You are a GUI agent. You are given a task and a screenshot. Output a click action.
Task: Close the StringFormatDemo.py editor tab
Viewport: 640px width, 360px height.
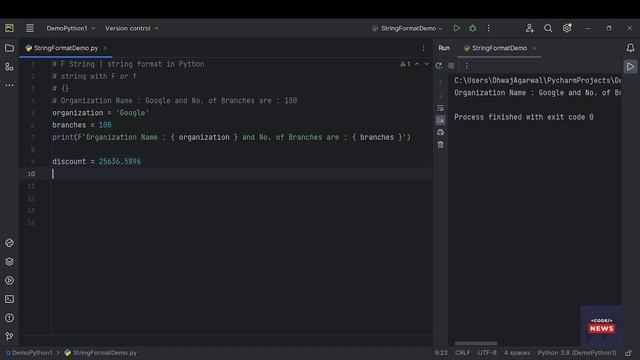105,48
